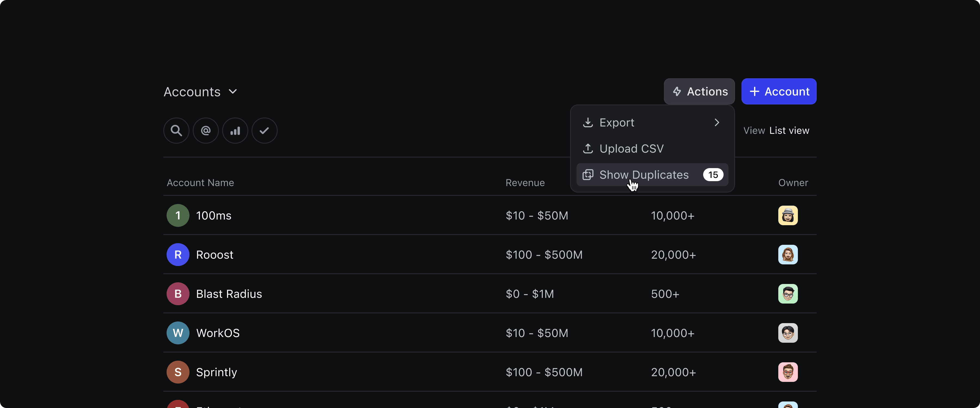This screenshot has width=980, height=408.
Task: Click the search magnifier filter icon
Action: pos(176,130)
